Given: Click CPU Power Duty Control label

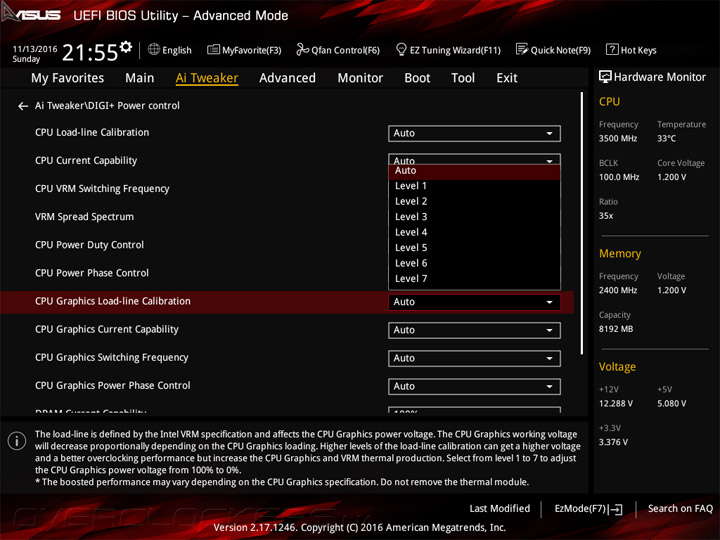Looking at the screenshot, I should coord(90,245).
